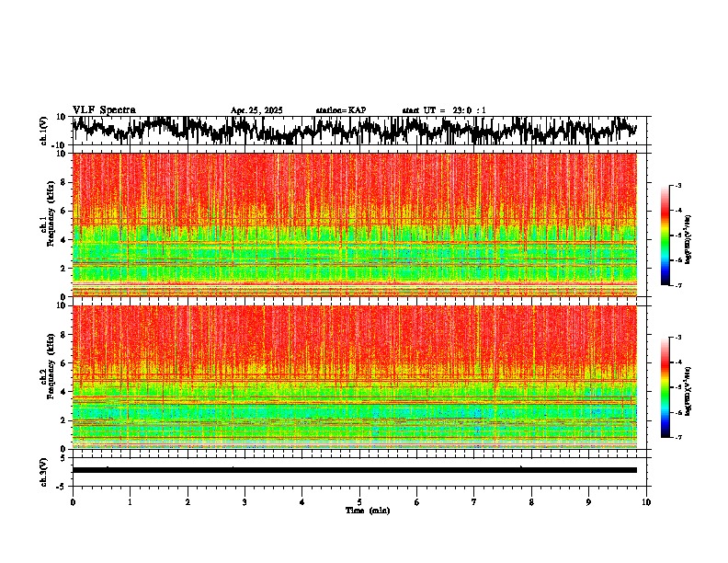Click the ch.2 color scale log(PSD) unit label
This screenshot has height=563, width=728.
[689, 391]
